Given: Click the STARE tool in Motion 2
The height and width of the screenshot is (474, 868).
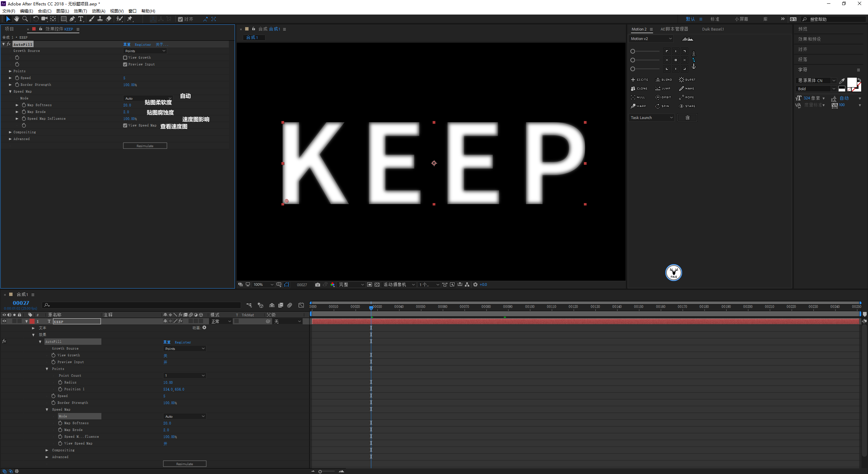Looking at the screenshot, I should point(687,106).
